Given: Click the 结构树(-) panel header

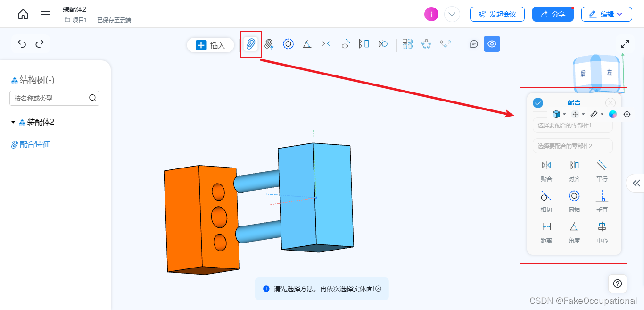Looking at the screenshot, I should (x=33, y=80).
